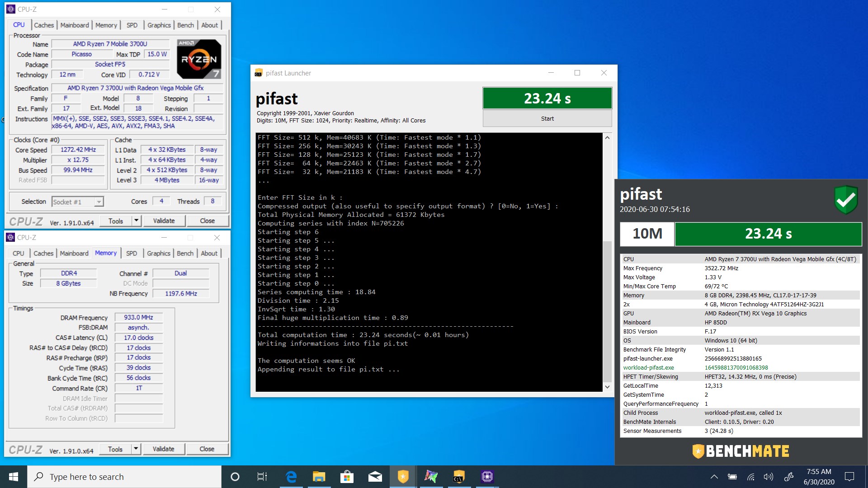Maximize the pifast Launcher window
This screenshot has height=488, width=868.
577,73
